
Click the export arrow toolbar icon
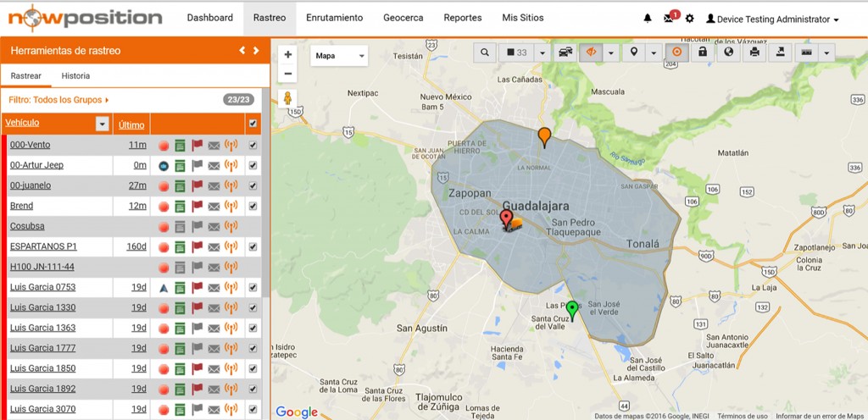[x=780, y=52]
